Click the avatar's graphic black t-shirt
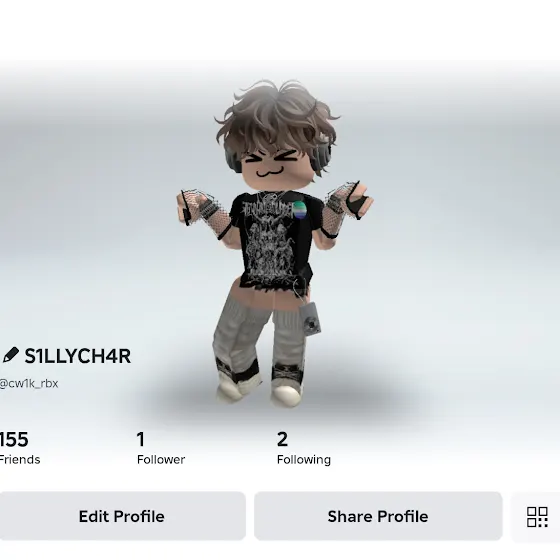 271,241
